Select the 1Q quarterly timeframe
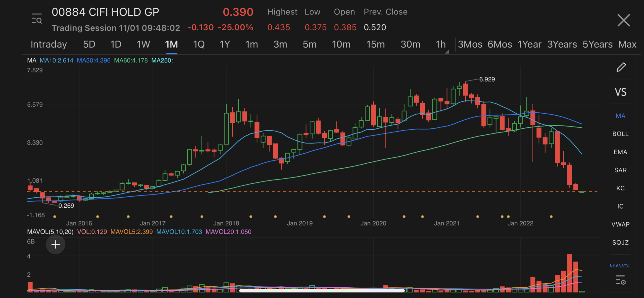The width and height of the screenshot is (644, 298). click(x=199, y=44)
